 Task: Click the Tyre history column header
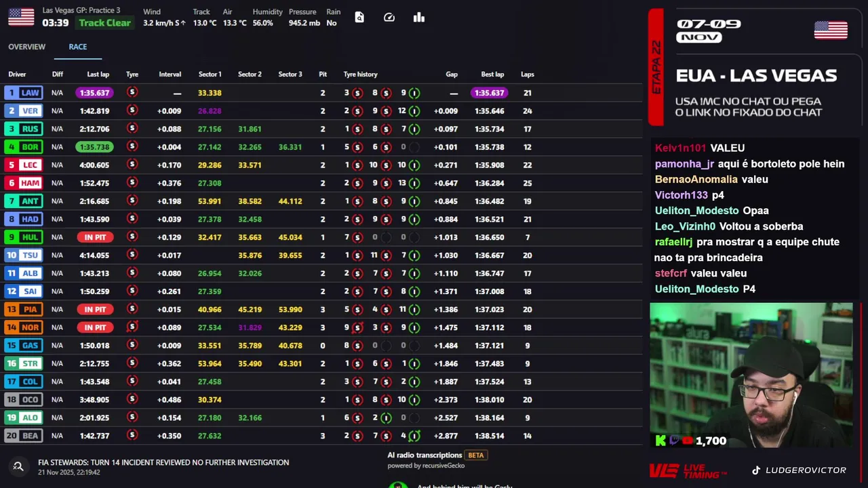[x=360, y=75]
